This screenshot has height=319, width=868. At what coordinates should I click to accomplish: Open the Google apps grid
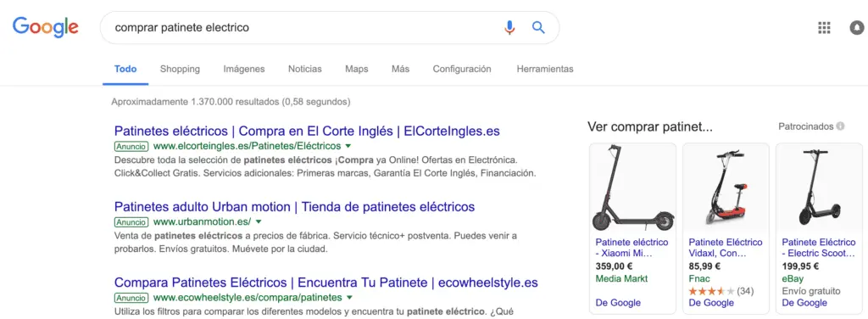[x=824, y=28]
